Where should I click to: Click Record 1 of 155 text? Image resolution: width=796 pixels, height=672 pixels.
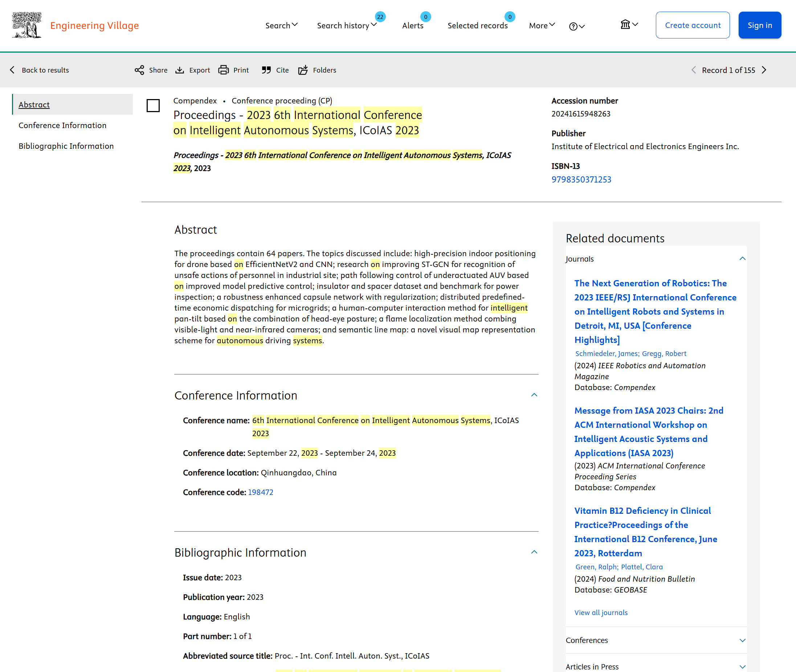tap(728, 70)
